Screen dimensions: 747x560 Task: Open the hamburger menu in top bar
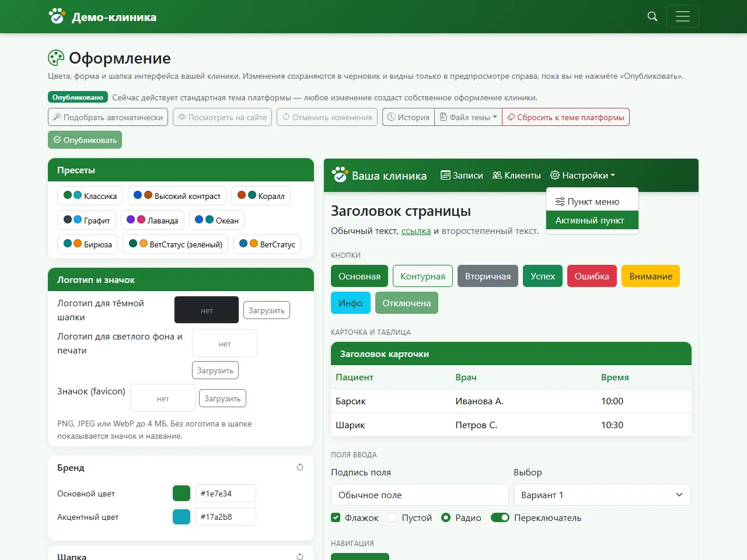click(682, 16)
